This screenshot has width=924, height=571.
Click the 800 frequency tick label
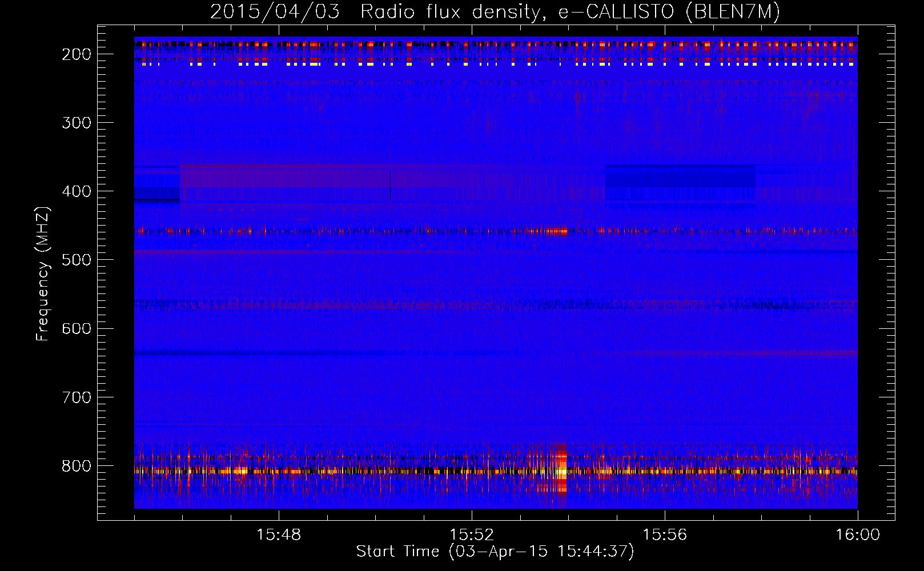coord(77,466)
